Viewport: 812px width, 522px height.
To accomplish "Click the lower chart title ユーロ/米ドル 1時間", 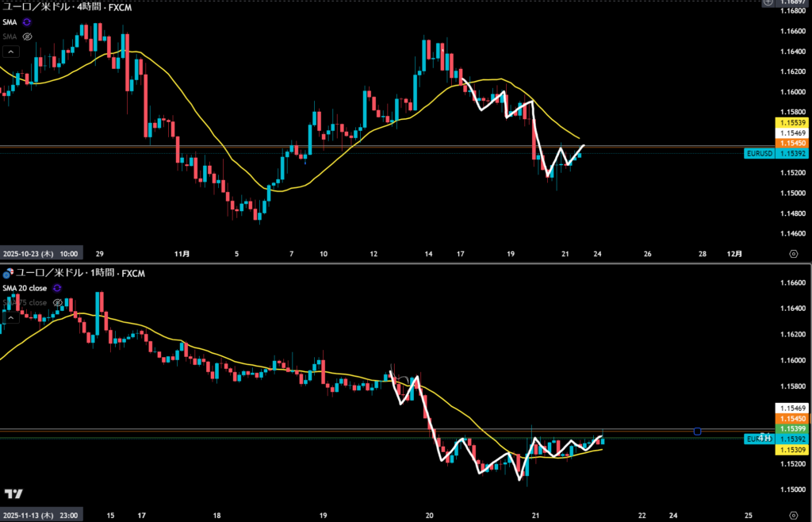I will click(76, 274).
